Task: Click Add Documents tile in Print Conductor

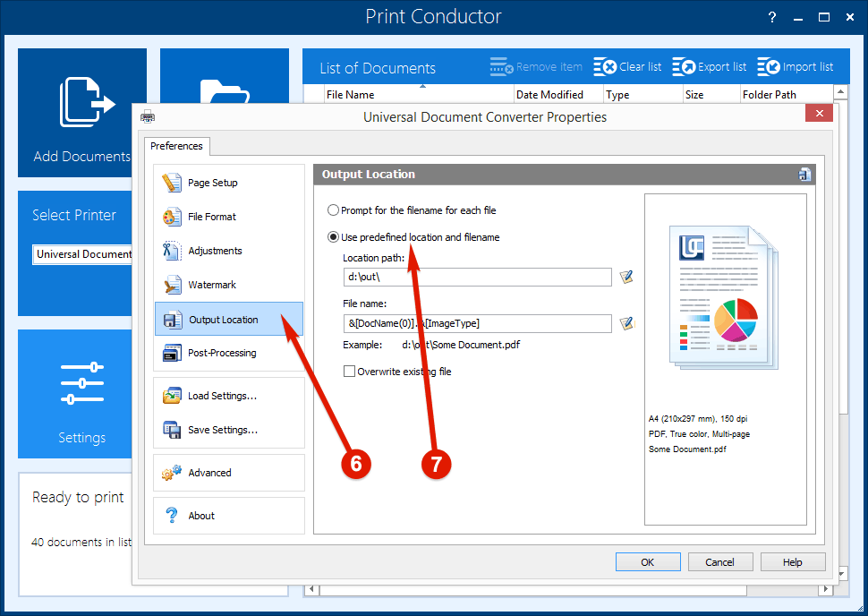Action: 82,113
